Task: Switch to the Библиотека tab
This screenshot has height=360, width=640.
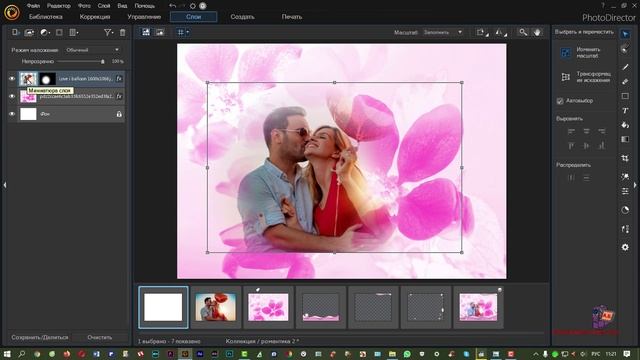Action: pyautogui.click(x=46, y=17)
